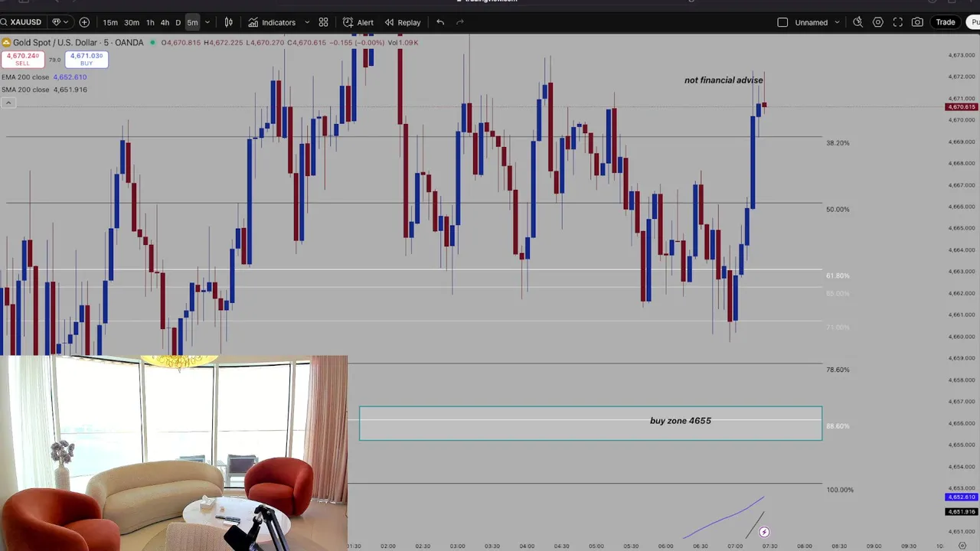Click the red 4,670.615 current price label
Screen dimensions: 980x551
[x=962, y=107]
